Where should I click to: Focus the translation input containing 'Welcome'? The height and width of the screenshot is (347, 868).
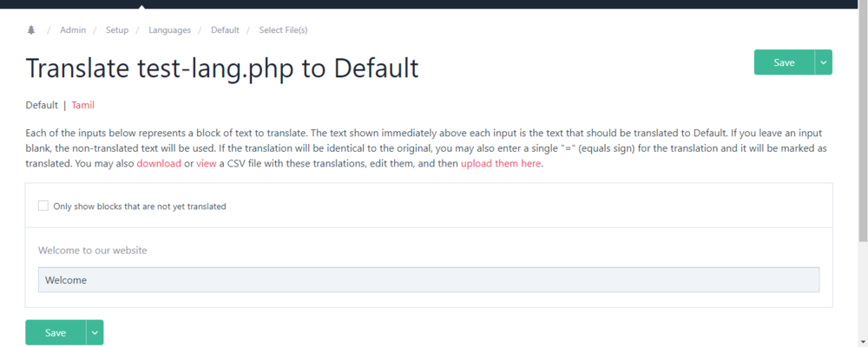[428, 279]
